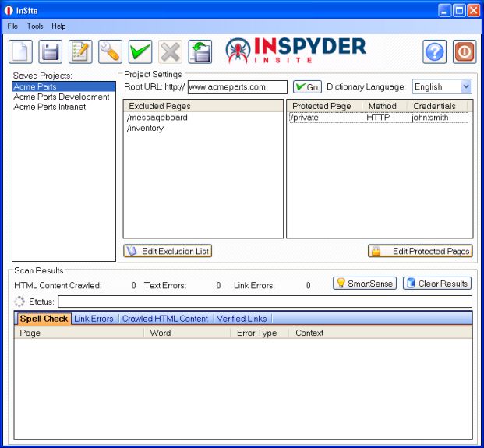Image resolution: width=484 pixels, height=448 pixels.
Task: Maximize the InSite window
Action: tap(459, 11)
